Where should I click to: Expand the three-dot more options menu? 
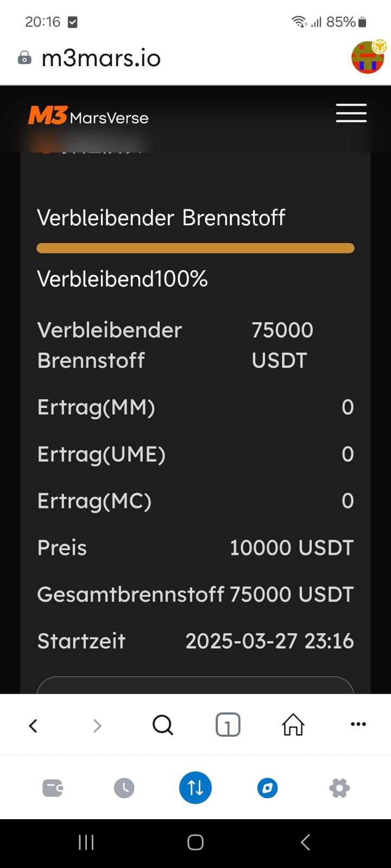[358, 724]
